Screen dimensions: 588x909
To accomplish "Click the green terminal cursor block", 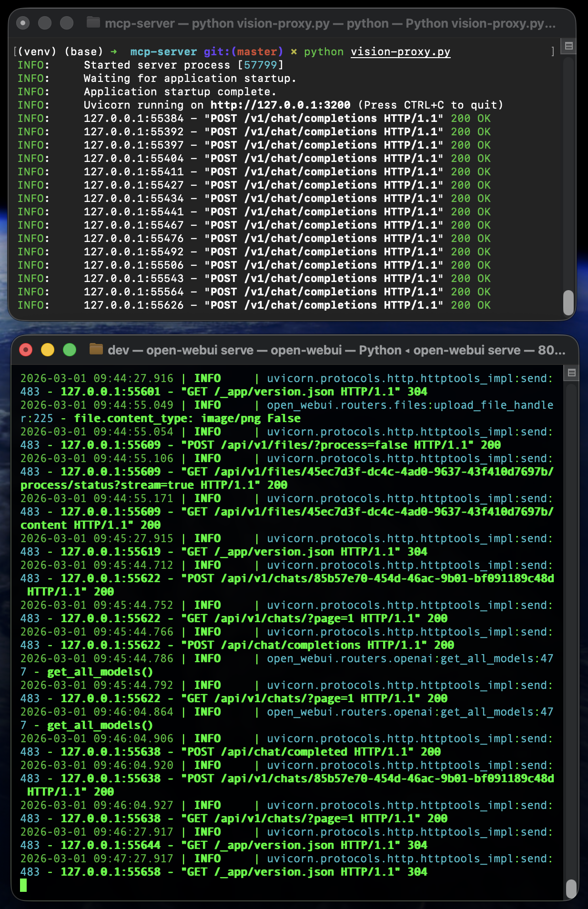I will click(23, 885).
